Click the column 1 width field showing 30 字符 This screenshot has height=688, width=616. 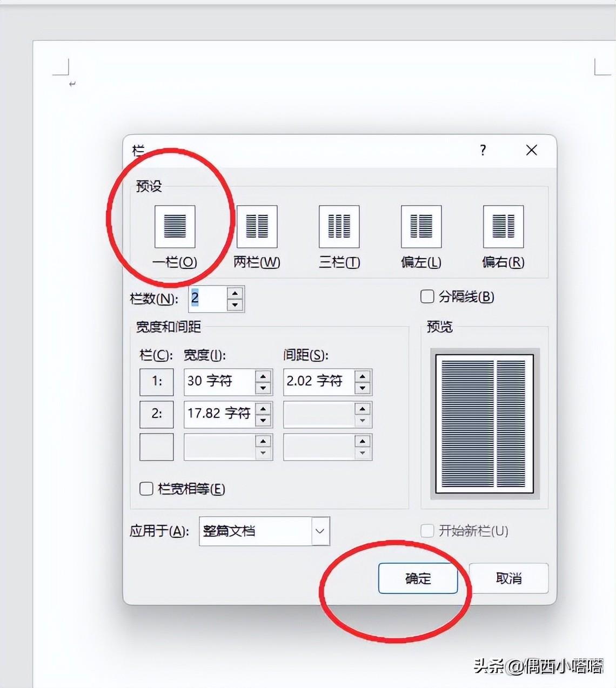219,382
